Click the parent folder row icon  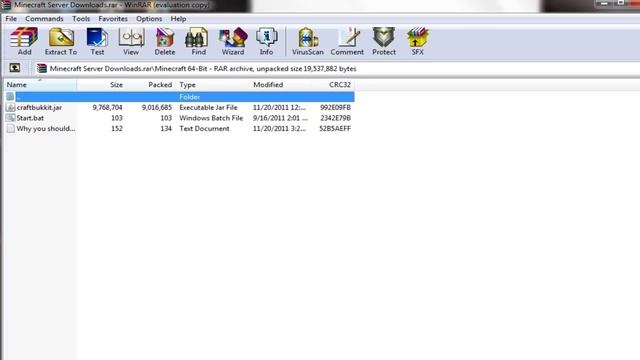11,97
